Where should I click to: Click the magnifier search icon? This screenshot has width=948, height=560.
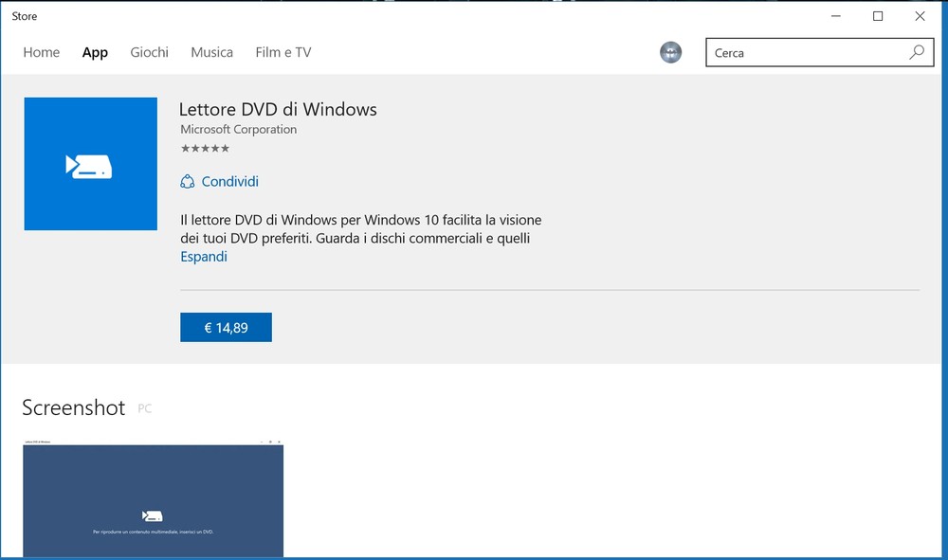pyautogui.click(x=917, y=52)
